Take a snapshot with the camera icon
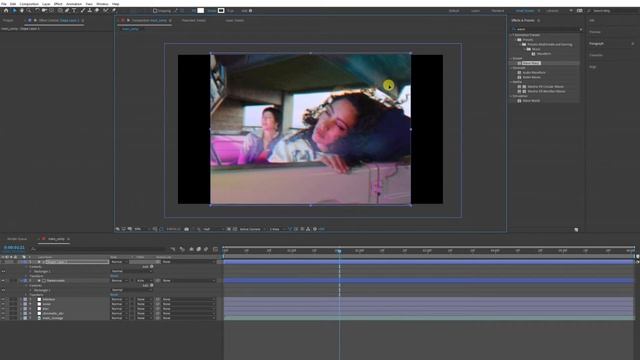Screen dimensions: 640x360 (x=187, y=229)
